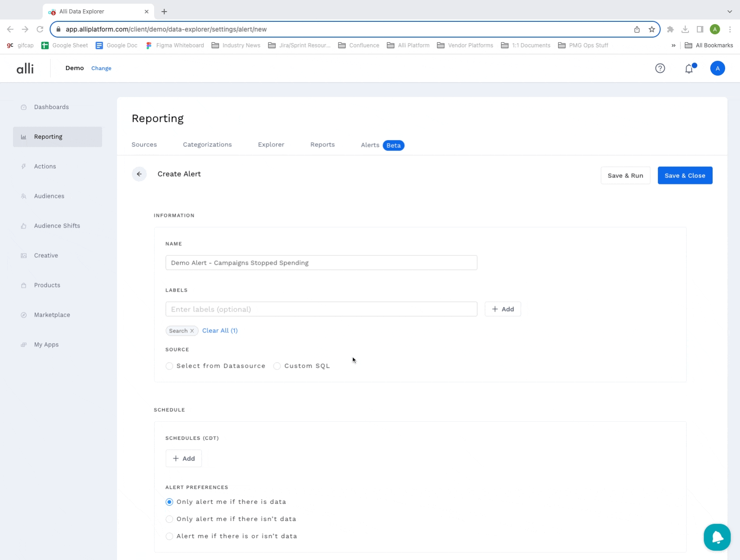Expand the hidden bookmarks overflow chevron
This screenshot has width=740, height=560.
(x=673, y=46)
